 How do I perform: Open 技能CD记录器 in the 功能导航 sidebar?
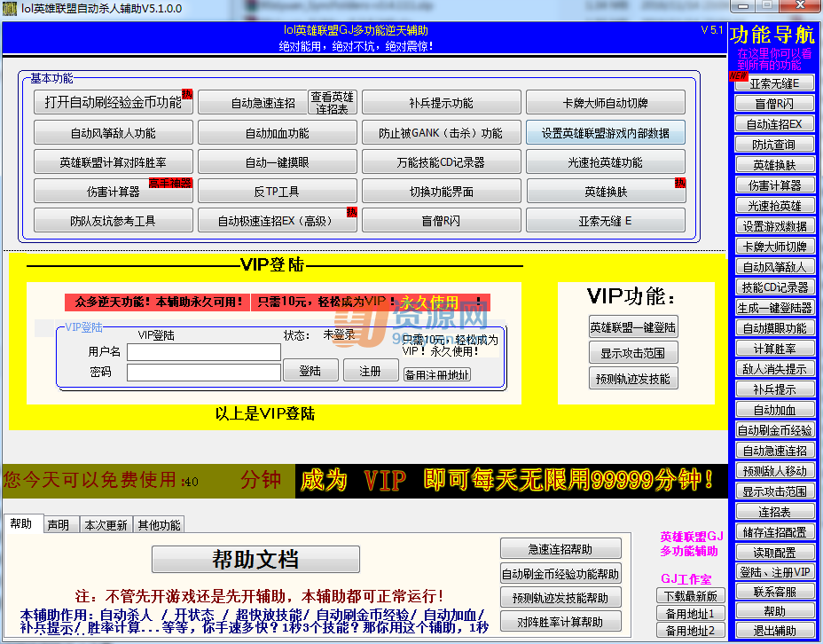[775, 287]
